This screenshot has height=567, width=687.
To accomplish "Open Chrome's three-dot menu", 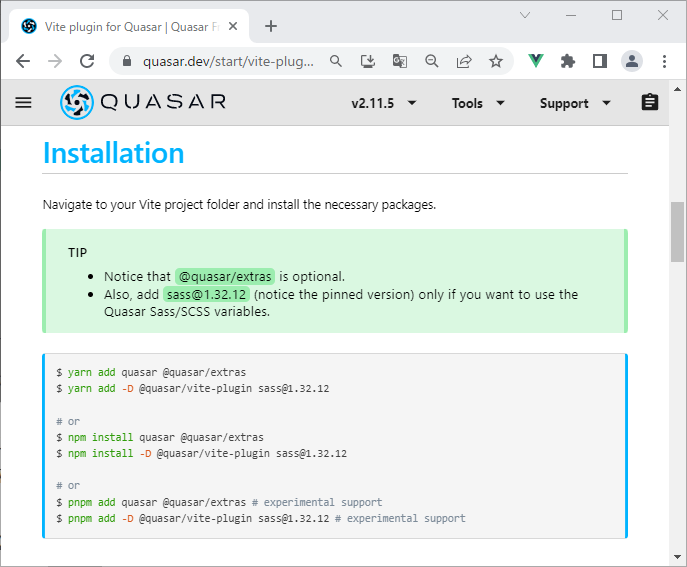I will click(x=664, y=61).
